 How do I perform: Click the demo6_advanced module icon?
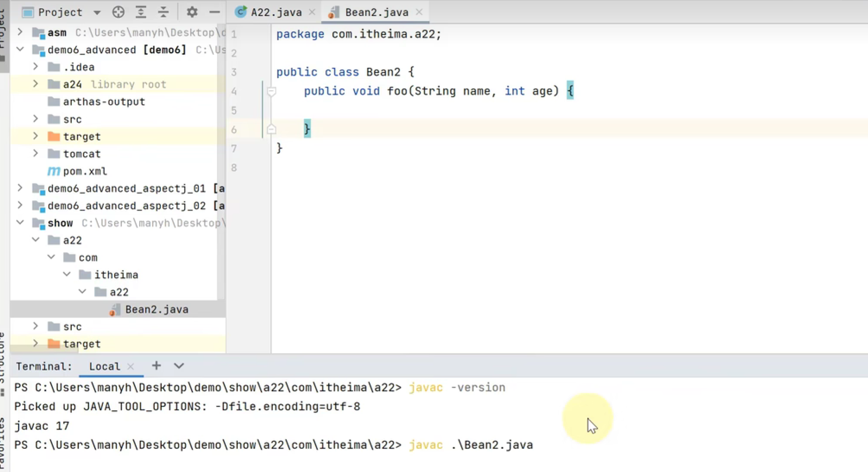38,50
